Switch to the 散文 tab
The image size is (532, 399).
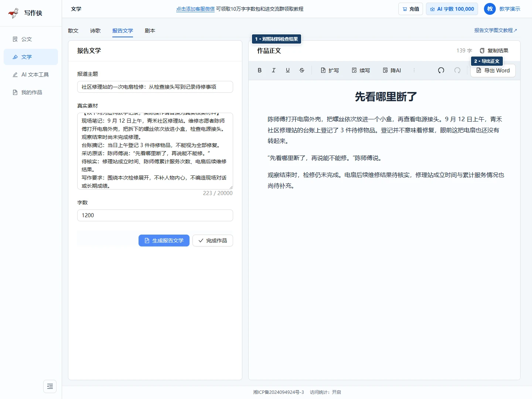(x=73, y=31)
